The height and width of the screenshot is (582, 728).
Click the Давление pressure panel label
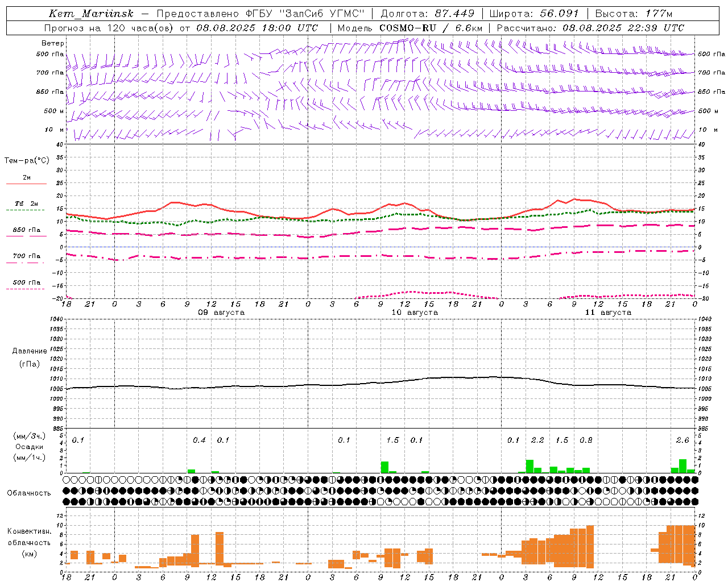(30, 351)
